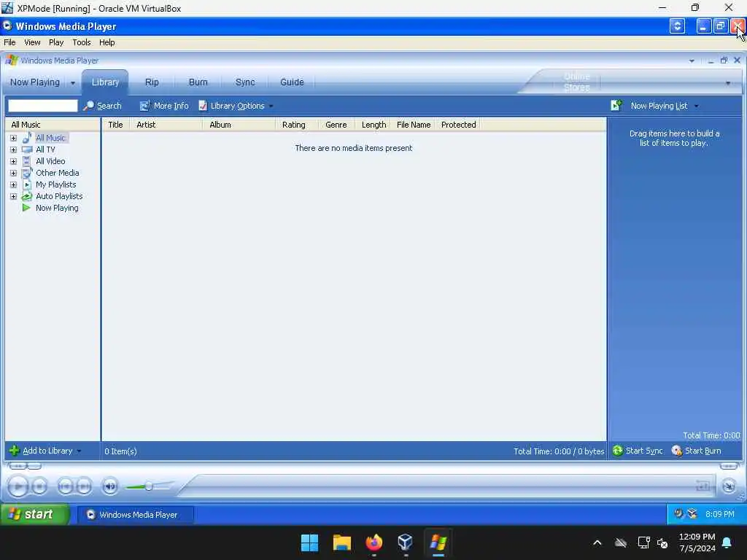Select the All TV monitor icon
The width and height of the screenshot is (747, 560).
pos(27,149)
